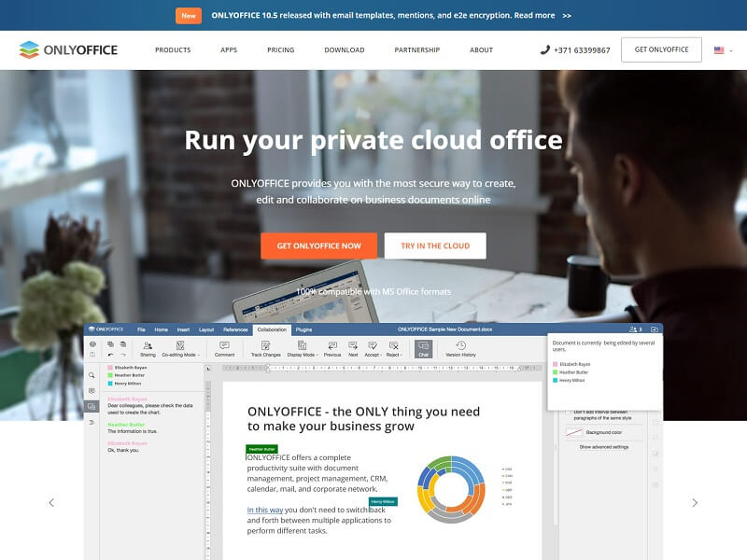Go to the PRICING page
747x560 pixels.
281,50
